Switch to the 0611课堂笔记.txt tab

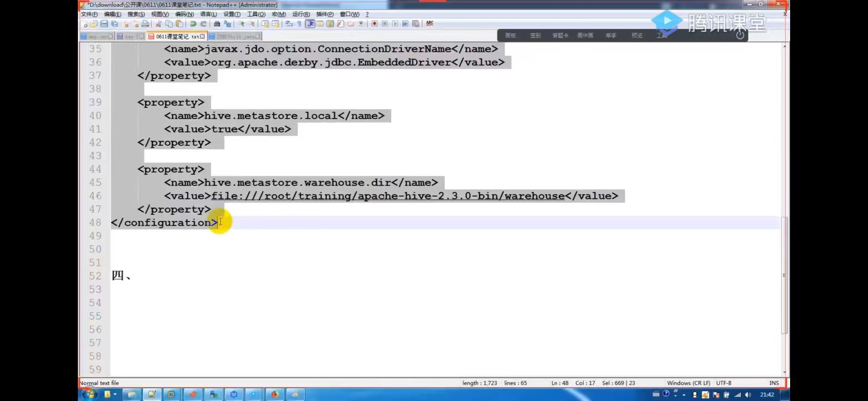tap(176, 37)
